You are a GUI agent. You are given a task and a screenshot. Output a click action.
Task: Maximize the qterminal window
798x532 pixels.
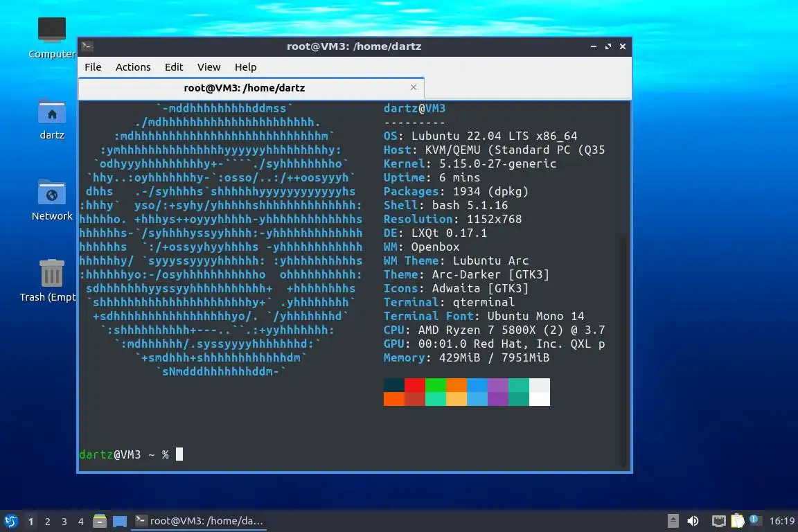[608, 46]
